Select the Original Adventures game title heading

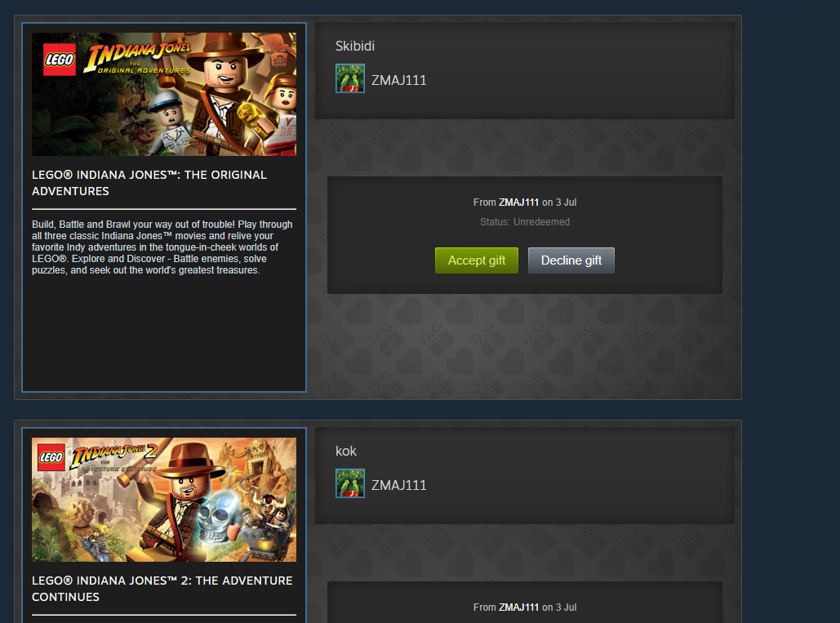[149, 183]
